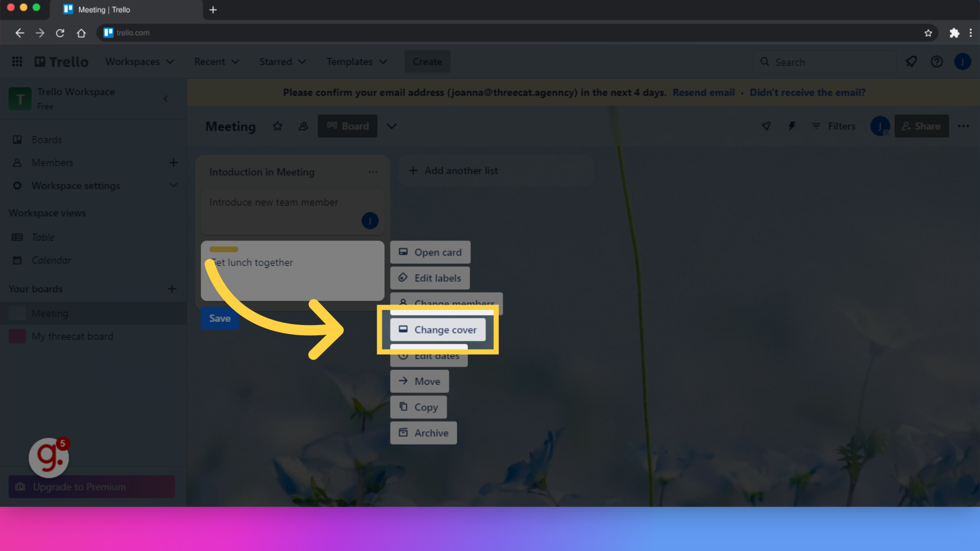The image size is (980, 551).
Task: Open Automation lightning bolt icon
Action: coord(792,126)
